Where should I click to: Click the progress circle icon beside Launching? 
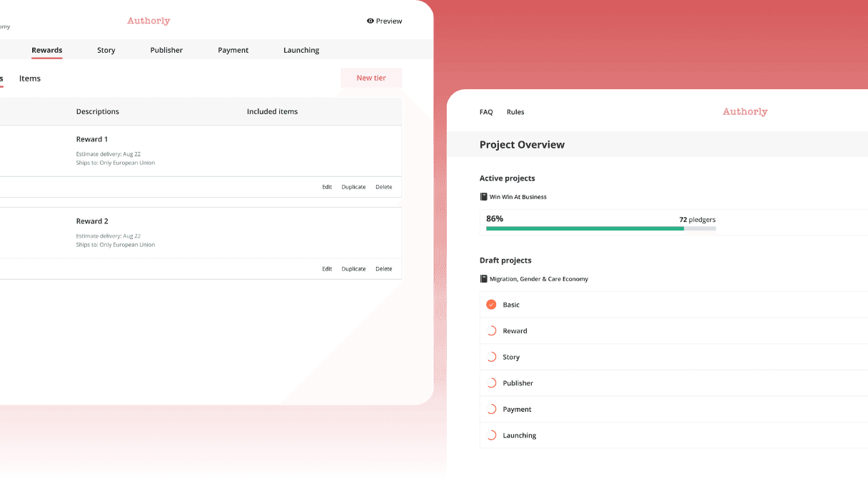[491, 435]
